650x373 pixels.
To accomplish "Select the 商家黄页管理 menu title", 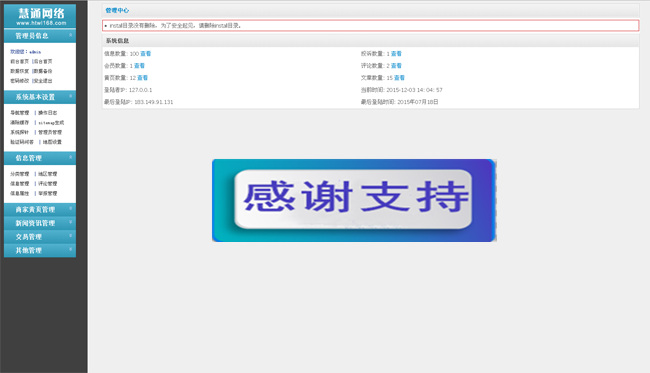I will pyautogui.click(x=35, y=210).
